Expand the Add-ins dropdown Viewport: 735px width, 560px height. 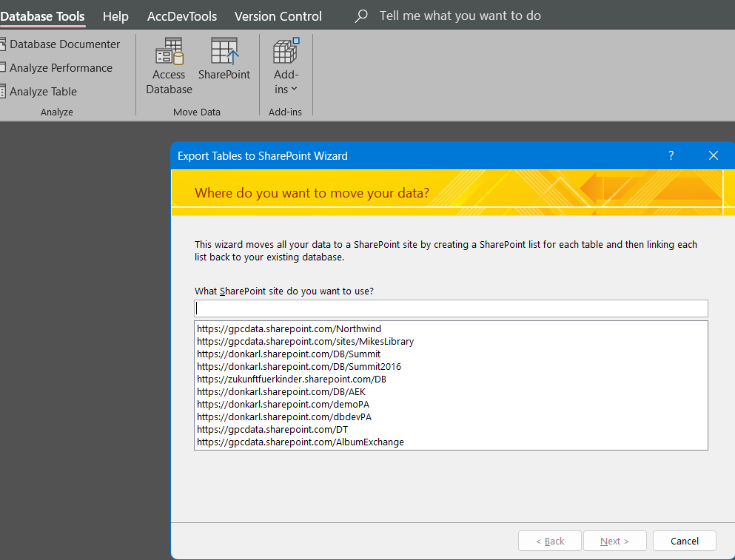coord(286,66)
